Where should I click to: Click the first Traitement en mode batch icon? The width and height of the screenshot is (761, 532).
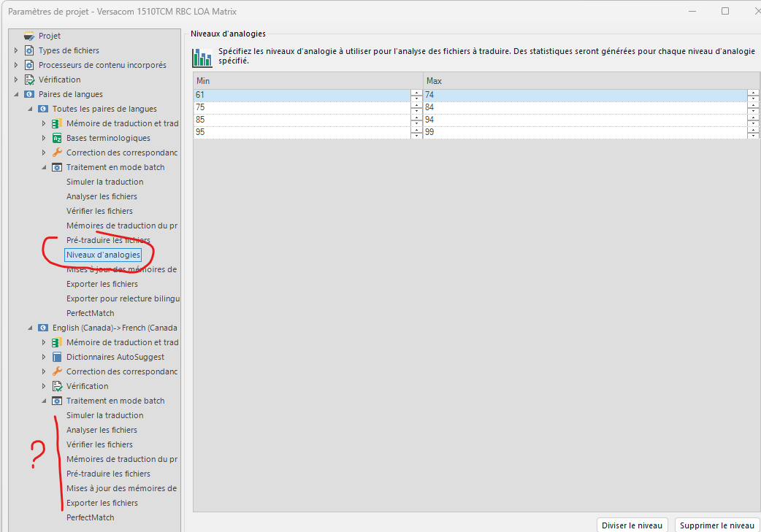point(57,167)
